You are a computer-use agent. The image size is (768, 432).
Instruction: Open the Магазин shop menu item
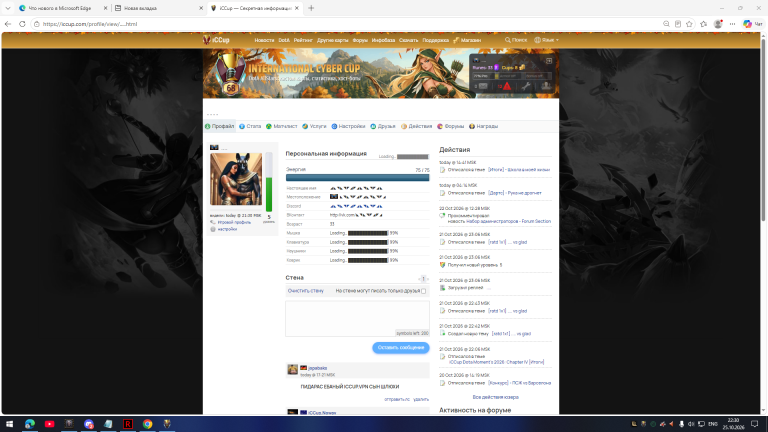pos(467,40)
